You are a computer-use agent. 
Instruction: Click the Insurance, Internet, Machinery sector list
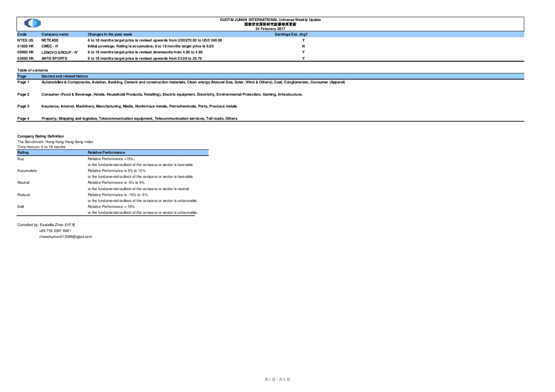(x=139, y=106)
